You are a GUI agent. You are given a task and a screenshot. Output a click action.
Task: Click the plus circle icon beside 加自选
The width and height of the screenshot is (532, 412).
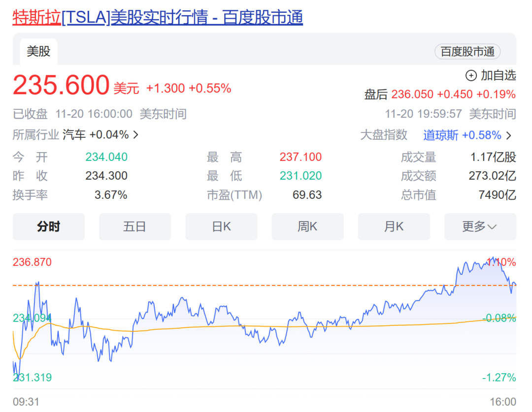(471, 75)
